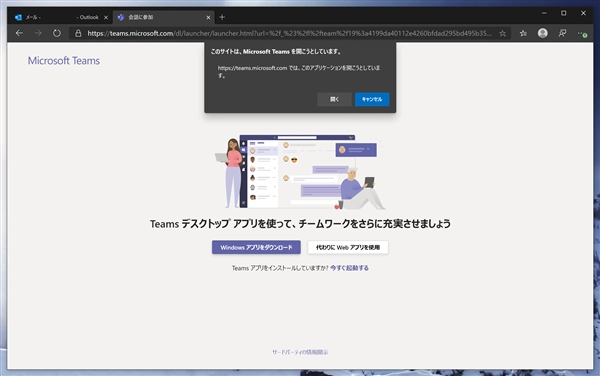
Task: Click Windows アプリをダウンロード button
Action: point(256,247)
